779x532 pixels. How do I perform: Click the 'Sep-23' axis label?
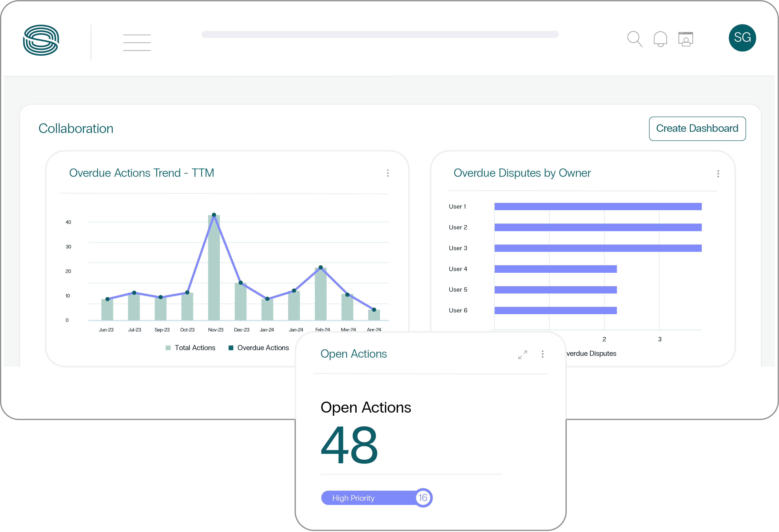click(x=162, y=330)
